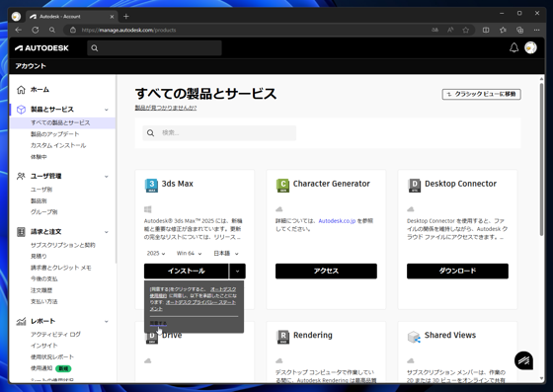Click the ダウンロード button for Desktop Connector
Image resolution: width=553 pixels, height=392 pixels.
coord(457,272)
